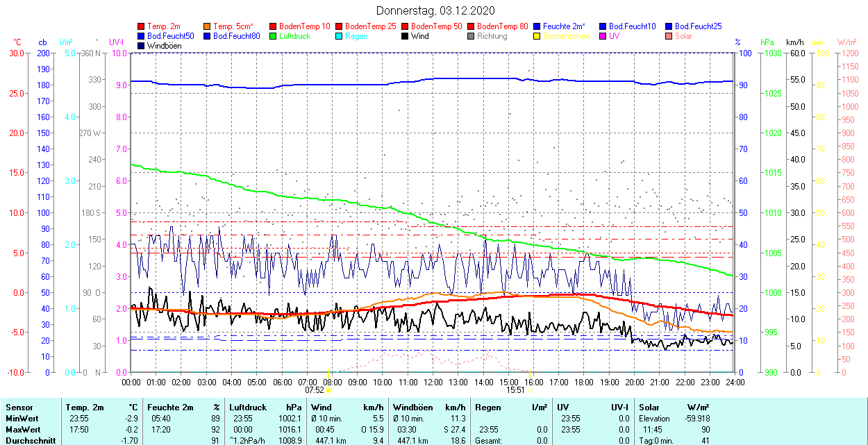Click the magenta UV legend square
Screen dimensions: 868x445
point(603,36)
